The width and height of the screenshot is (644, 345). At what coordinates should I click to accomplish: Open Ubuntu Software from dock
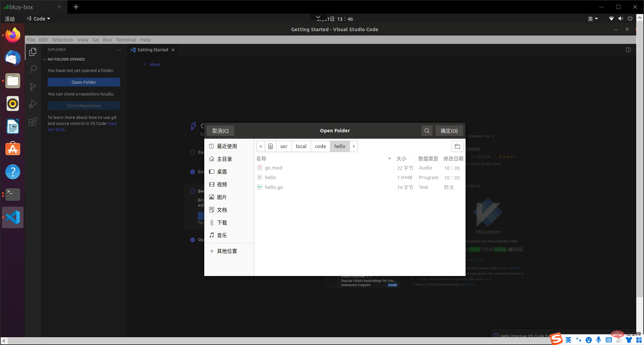13,149
